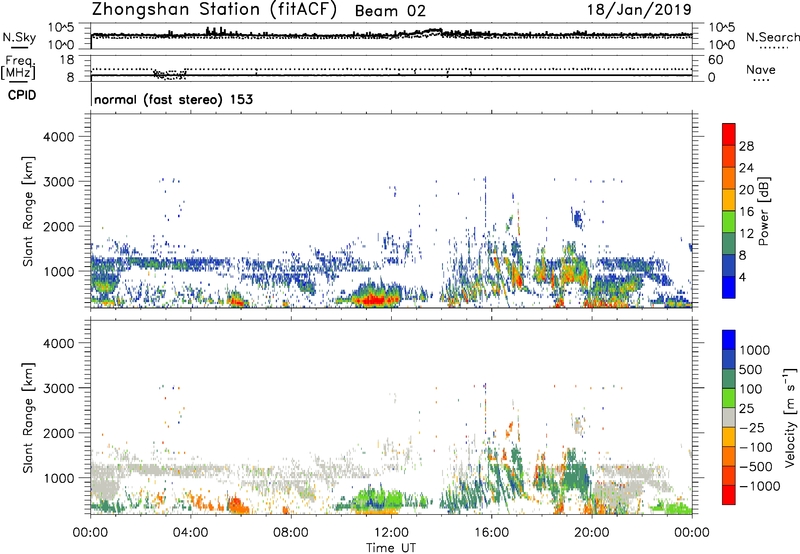The height and width of the screenshot is (554, 800).
Task: Click the 'Freq. [MHz]' axis label
Action: tap(18, 68)
